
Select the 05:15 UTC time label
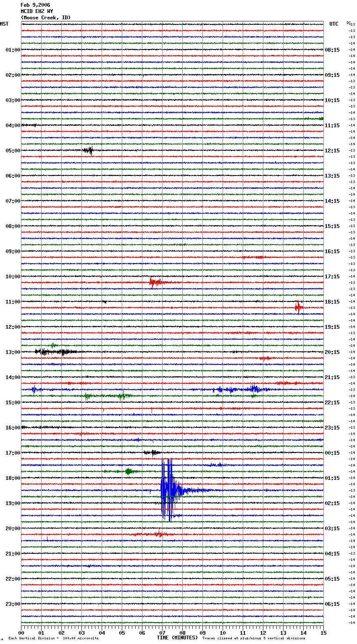[332, 579]
